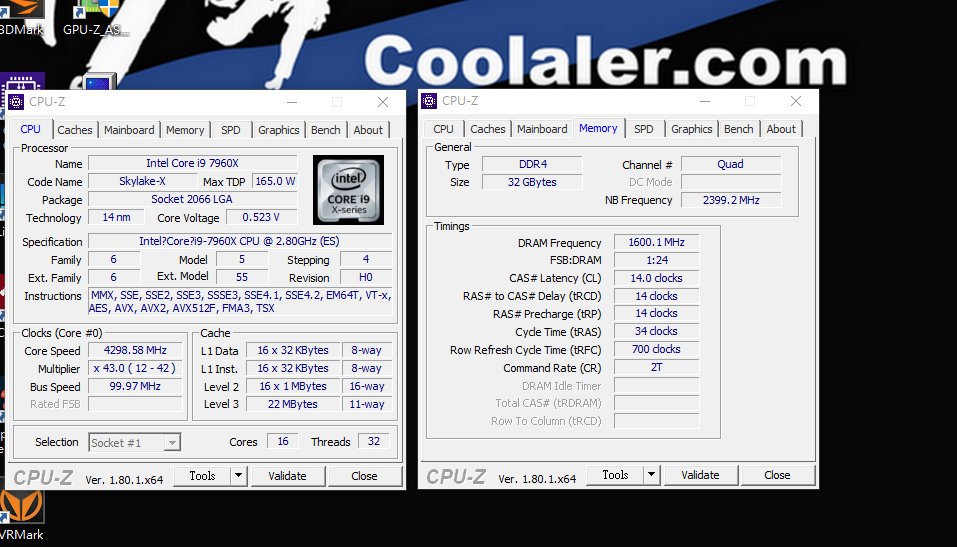This screenshot has height=547, width=957.
Task: Click the NB Frequency value '2399.2 MHz'
Action: click(x=731, y=200)
